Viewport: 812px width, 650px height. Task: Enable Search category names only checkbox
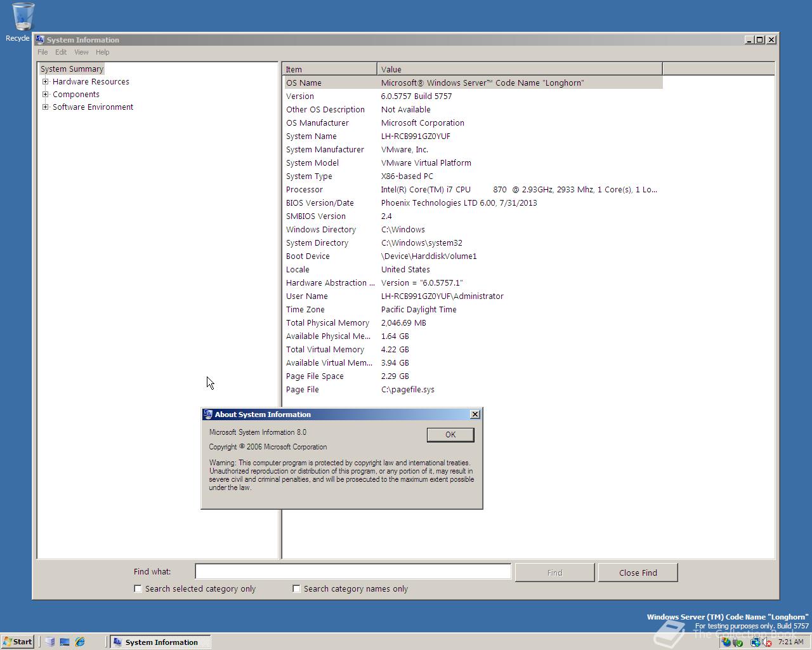tap(296, 588)
